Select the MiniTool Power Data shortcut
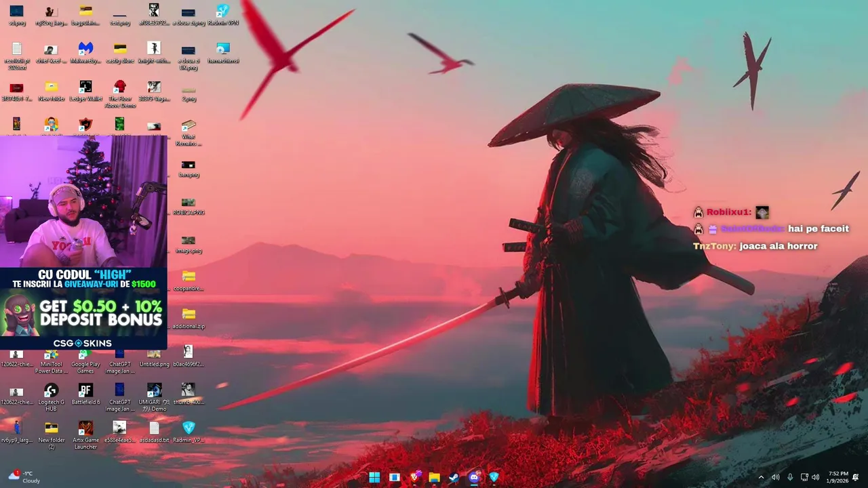The height and width of the screenshot is (488, 868). click(x=51, y=363)
